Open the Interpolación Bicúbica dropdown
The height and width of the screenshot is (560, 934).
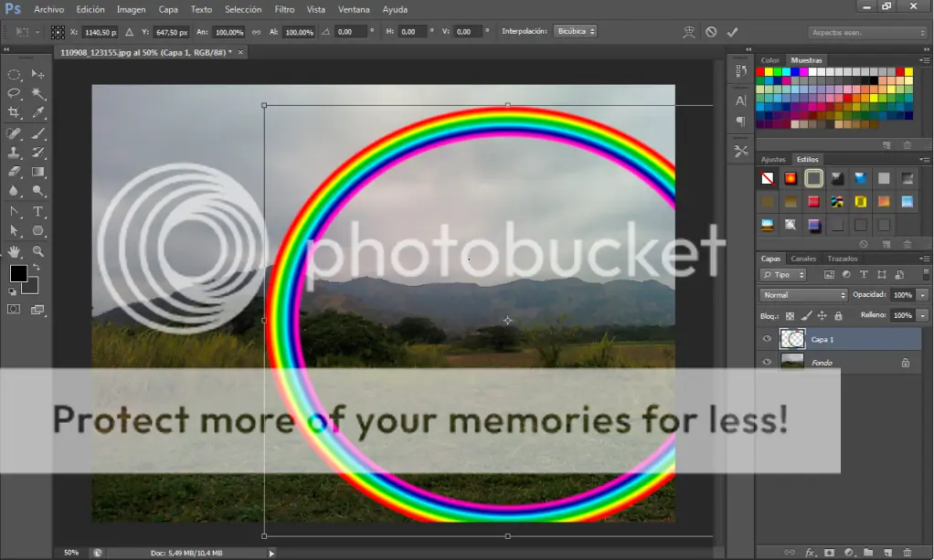pyautogui.click(x=575, y=32)
